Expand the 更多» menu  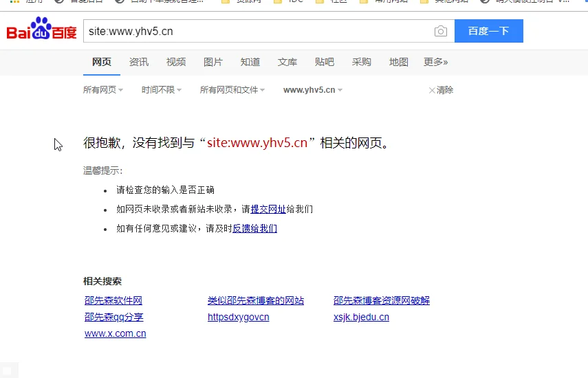pos(436,62)
